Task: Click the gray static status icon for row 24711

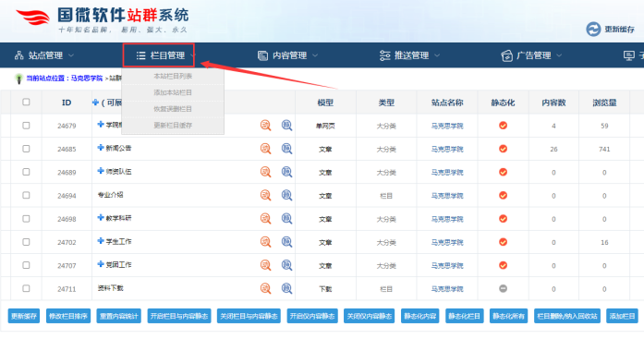Action: pos(503,288)
